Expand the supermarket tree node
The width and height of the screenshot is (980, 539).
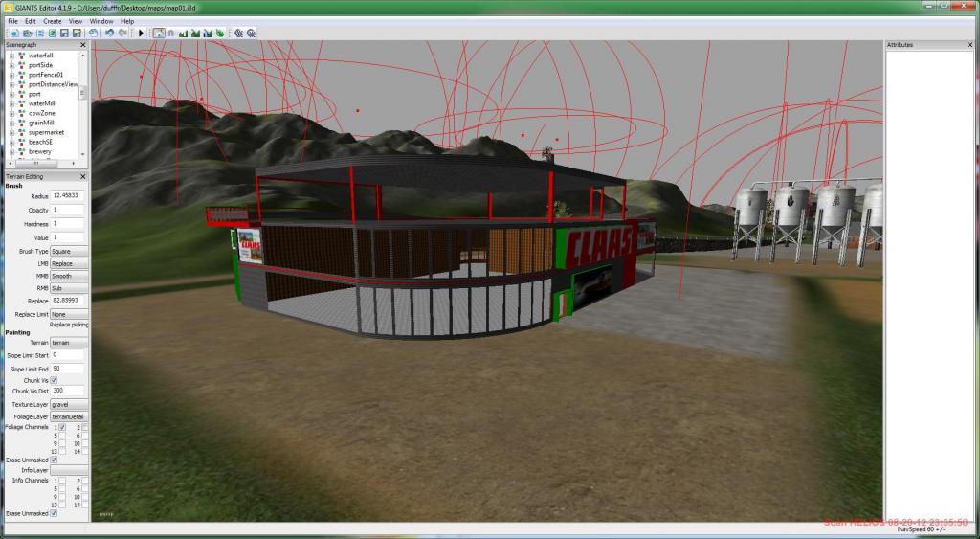[x=11, y=132]
